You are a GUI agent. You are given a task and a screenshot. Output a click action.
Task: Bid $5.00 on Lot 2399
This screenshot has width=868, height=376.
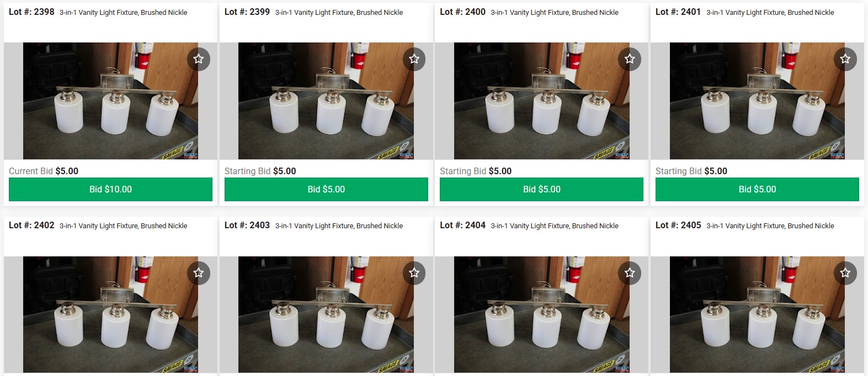326,189
